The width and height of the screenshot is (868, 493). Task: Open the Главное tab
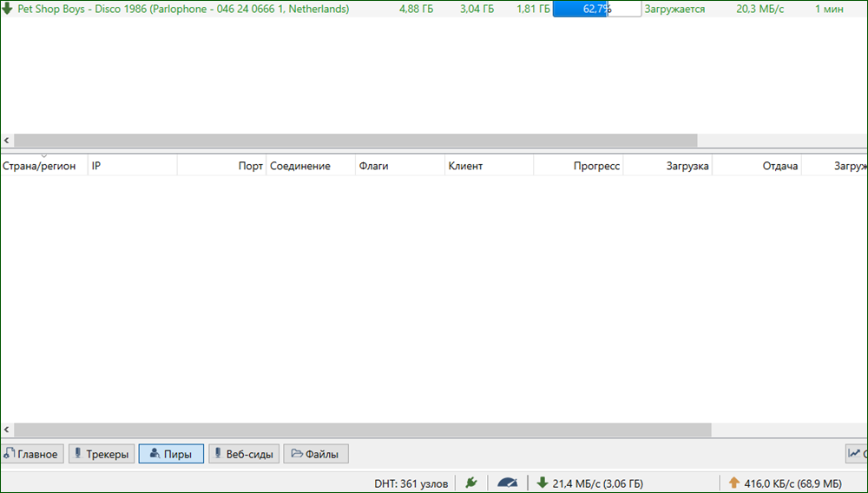click(33, 454)
